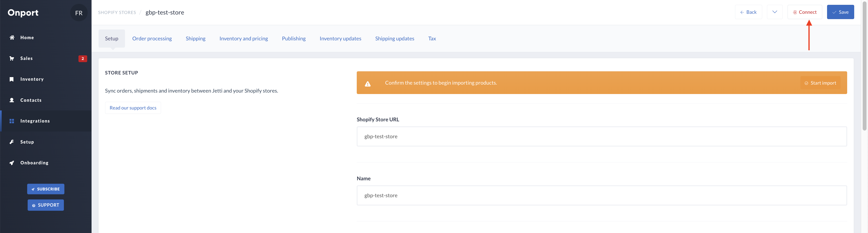Click the Setup wrench icon

(12, 142)
